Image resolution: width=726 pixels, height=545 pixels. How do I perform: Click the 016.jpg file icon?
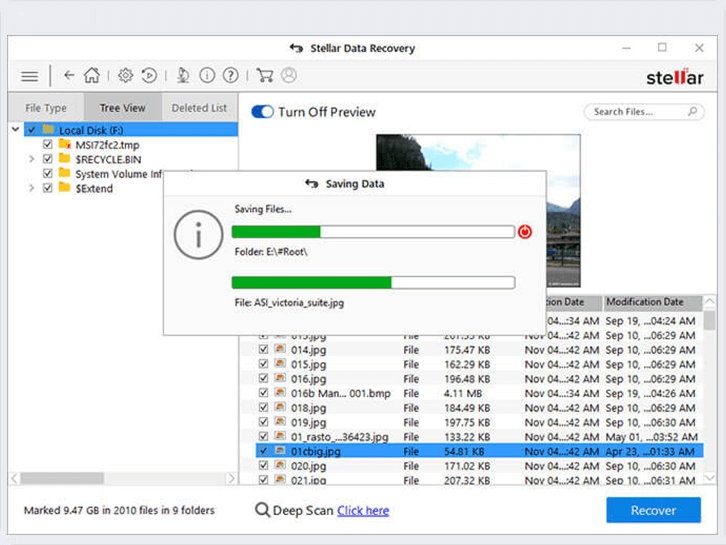click(280, 378)
